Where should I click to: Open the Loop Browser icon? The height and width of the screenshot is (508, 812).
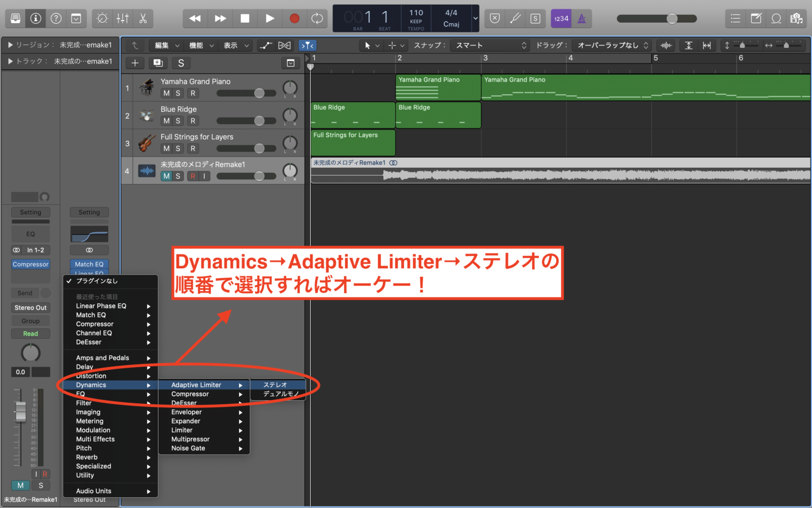(x=776, y=18)
